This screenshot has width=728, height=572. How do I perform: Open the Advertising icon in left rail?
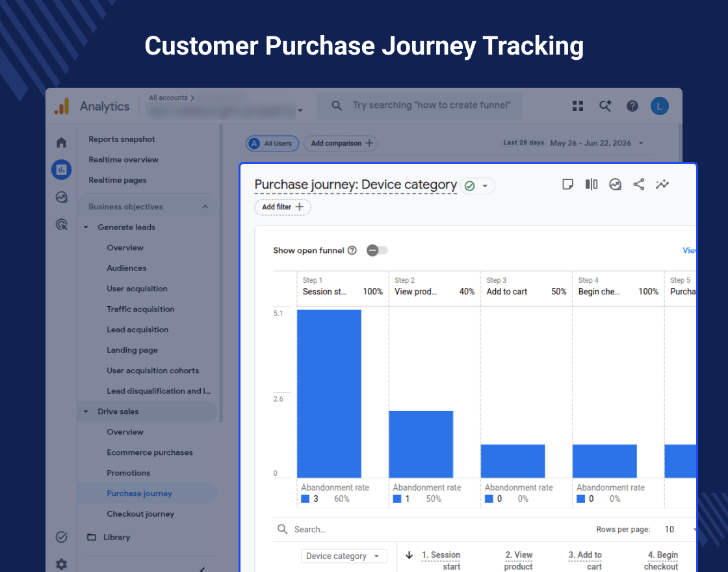(61, 225)
